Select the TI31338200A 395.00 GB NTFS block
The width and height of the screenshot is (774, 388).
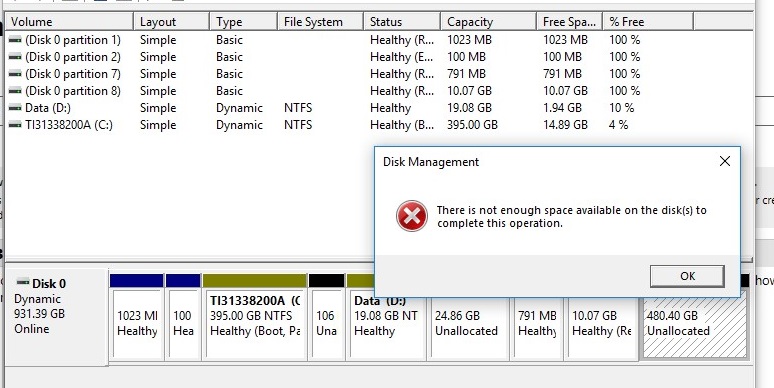[255, 317]
